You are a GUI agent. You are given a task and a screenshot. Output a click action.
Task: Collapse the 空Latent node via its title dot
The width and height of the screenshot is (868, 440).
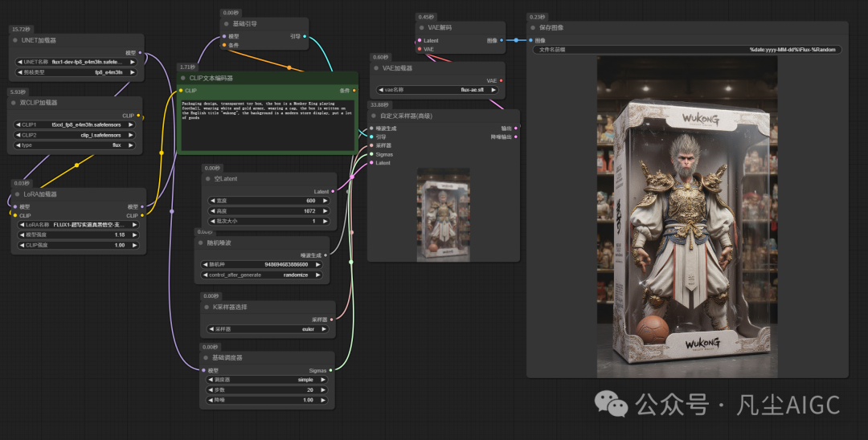point(208,178)
